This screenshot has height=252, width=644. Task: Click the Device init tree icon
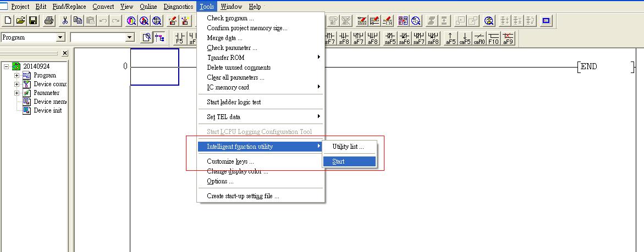point(26,110)
